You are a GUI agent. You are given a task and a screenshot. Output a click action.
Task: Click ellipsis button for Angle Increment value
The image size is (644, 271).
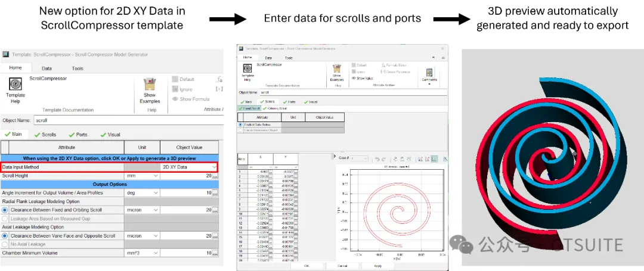coord(215,193)
